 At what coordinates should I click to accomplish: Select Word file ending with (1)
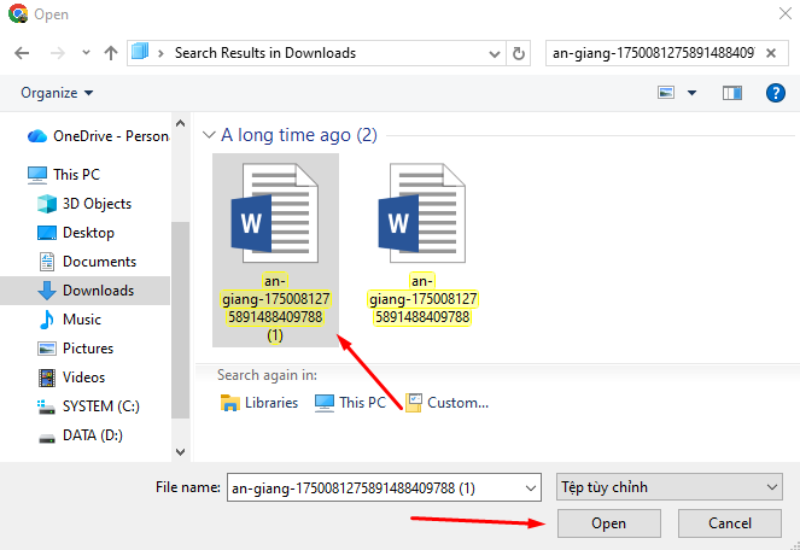(276, 250)
